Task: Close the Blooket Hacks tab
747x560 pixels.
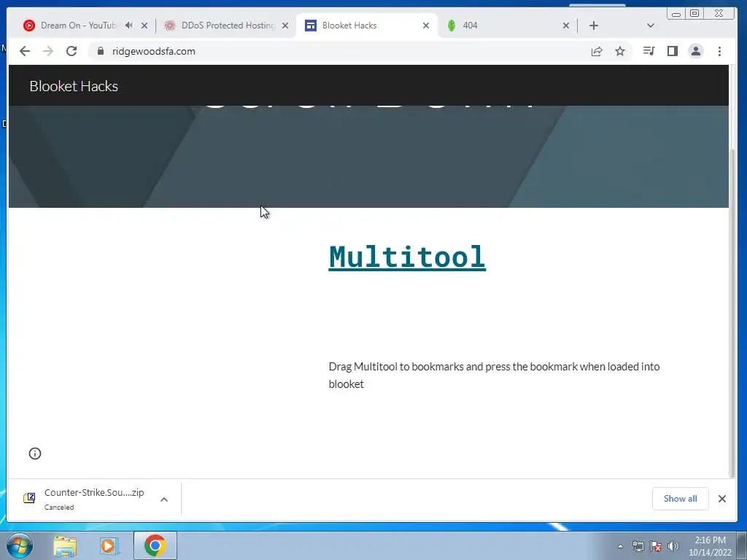Action: click(426, 26)
